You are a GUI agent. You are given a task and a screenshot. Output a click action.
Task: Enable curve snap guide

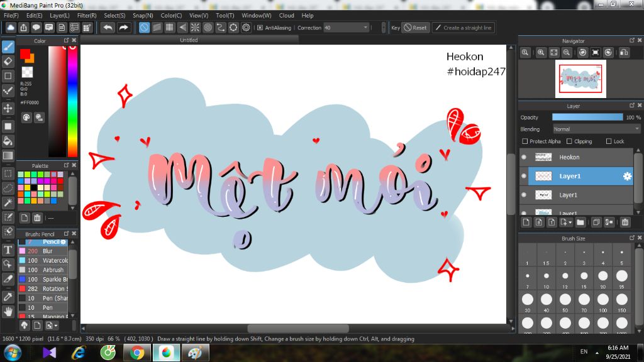click(221, 28)
